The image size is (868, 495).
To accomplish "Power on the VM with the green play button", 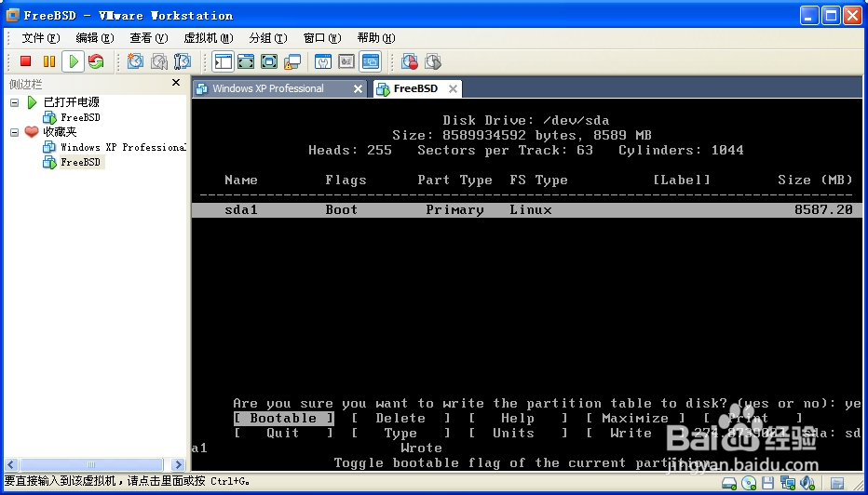I will (73, 61).
